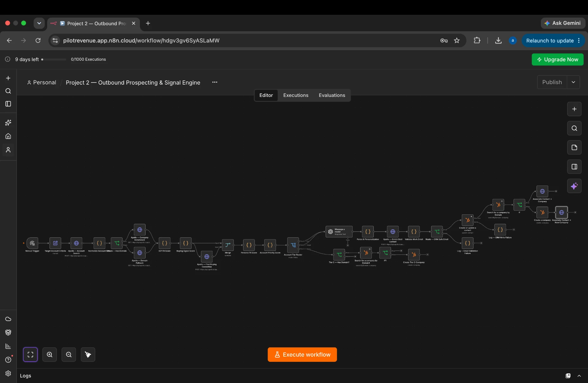Add a sticky note to canvas
The height and width of the screenshot is (383, 588).
574,147
